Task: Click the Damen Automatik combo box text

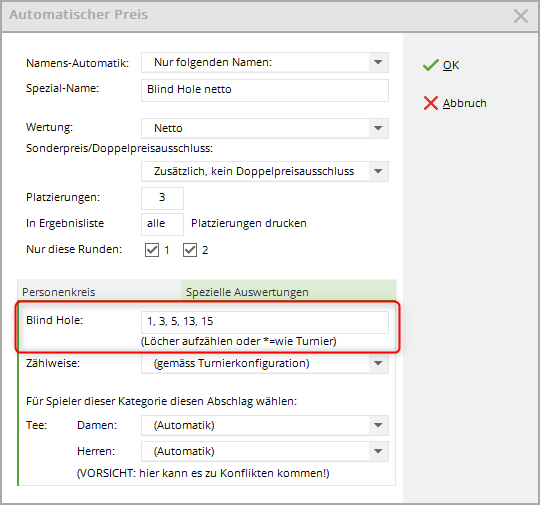Action: [184, 425]
